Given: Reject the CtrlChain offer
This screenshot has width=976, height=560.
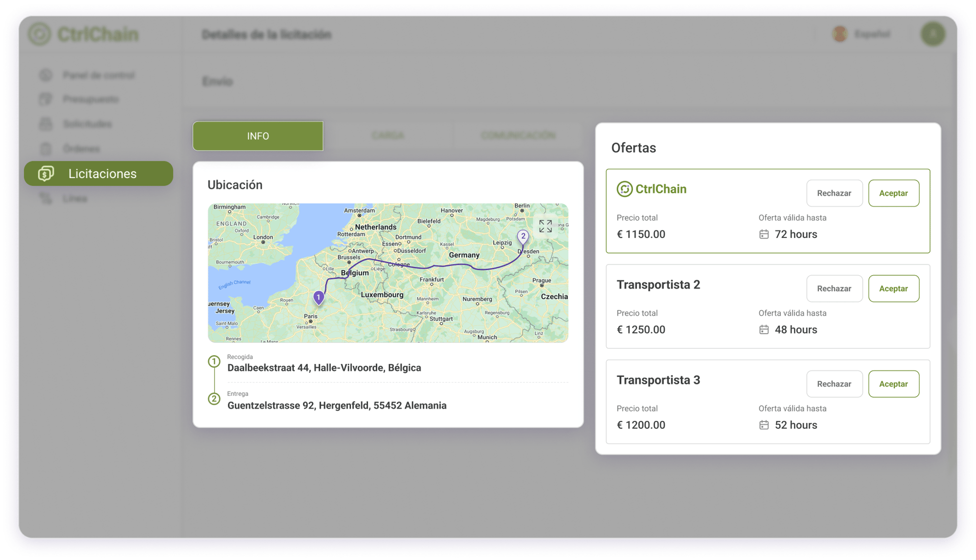Looking at the screenshot, I should click(x=834, y=193).
